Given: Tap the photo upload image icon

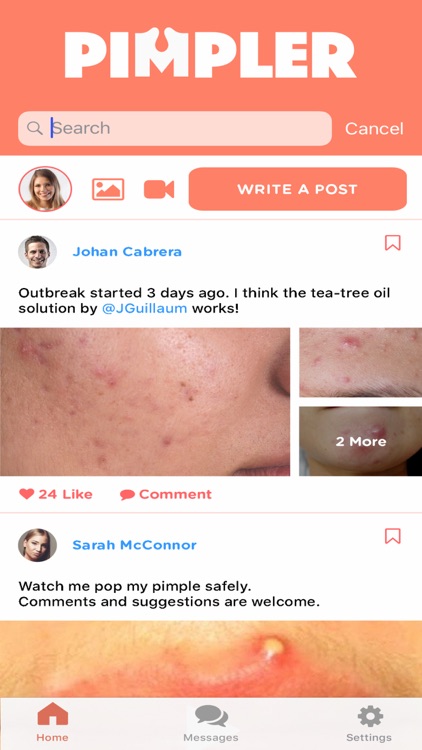Looking at the screenshot, I should click(x=108, y=189).
